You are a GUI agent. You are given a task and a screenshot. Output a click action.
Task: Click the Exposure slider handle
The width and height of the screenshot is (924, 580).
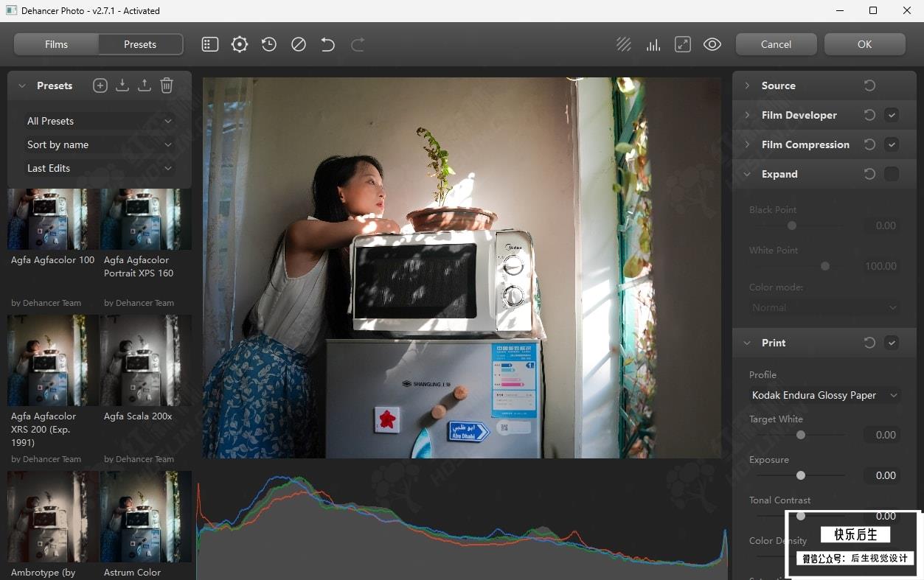click(801, 475)
